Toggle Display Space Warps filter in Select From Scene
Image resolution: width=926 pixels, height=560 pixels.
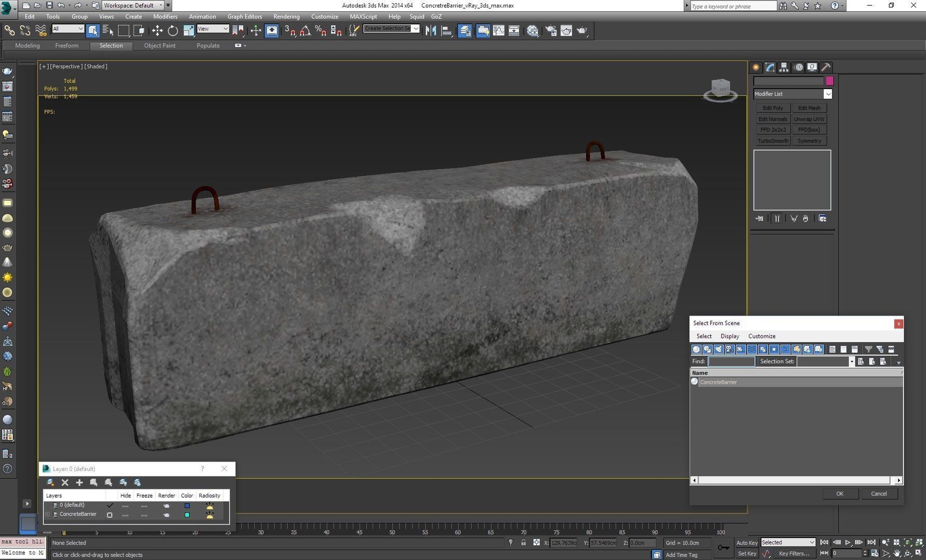click(x=752, y=349)
